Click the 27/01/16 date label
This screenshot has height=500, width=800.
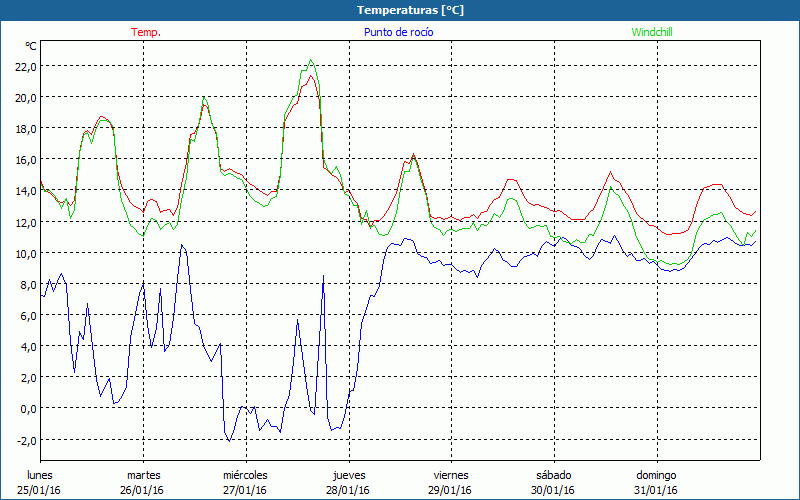245,490
